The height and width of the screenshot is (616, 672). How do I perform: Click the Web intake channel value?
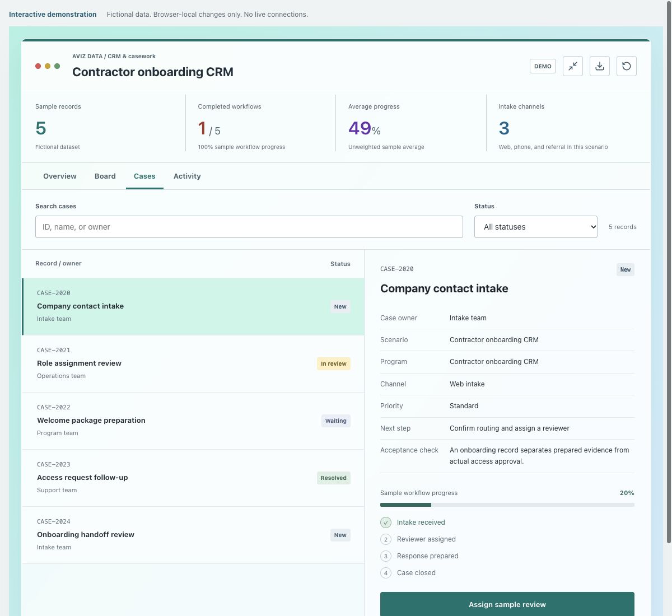tap(467, 384)
